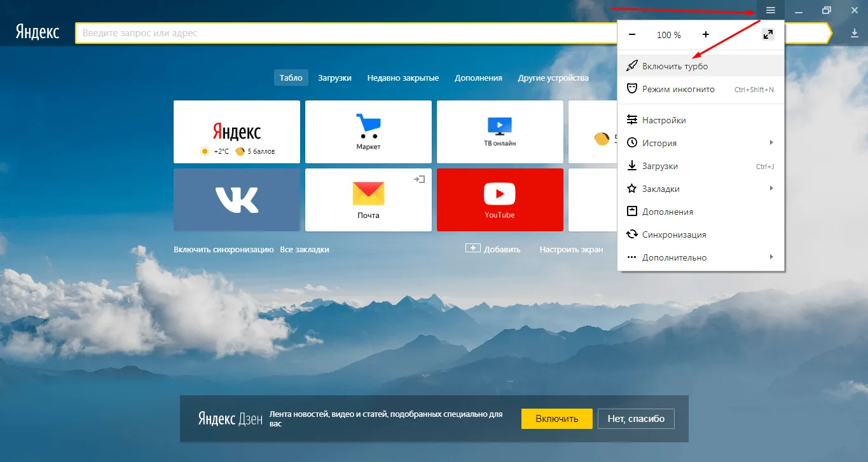Click the plus zoom in button
This screenshot has width=868, height=462.
click(706, 35)
